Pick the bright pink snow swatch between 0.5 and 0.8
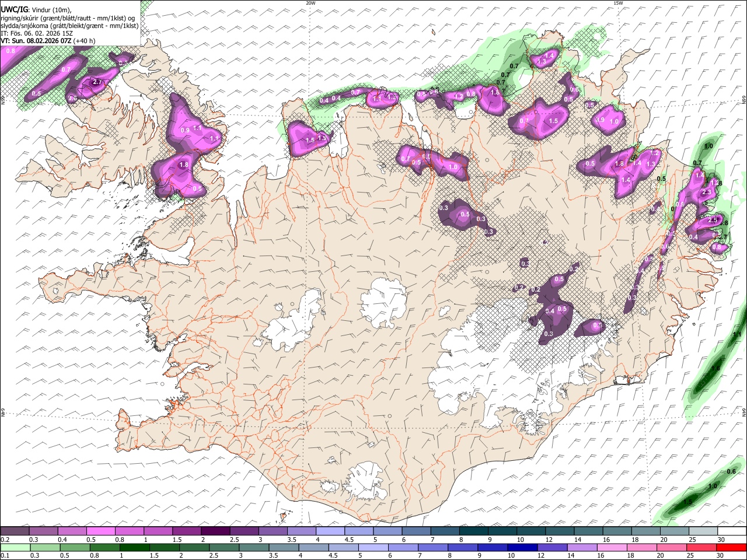Screen dimensions: 747x560 tap(101, 531)
